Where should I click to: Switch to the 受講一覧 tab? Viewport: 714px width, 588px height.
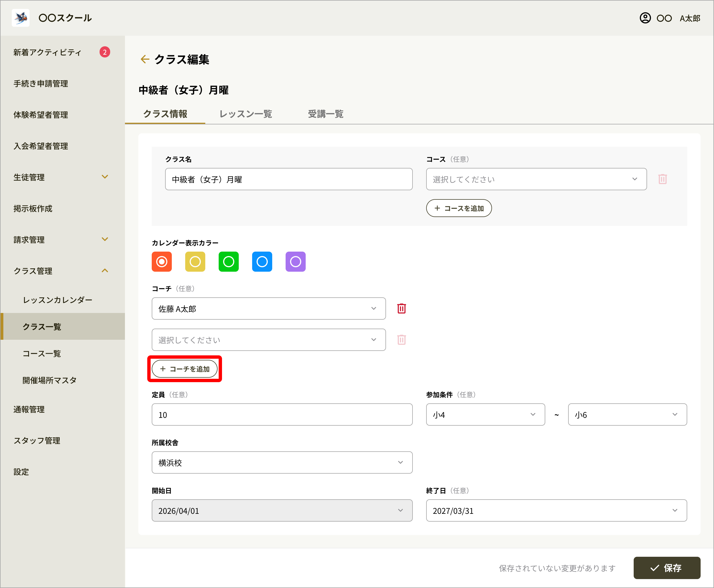point(325,114)
